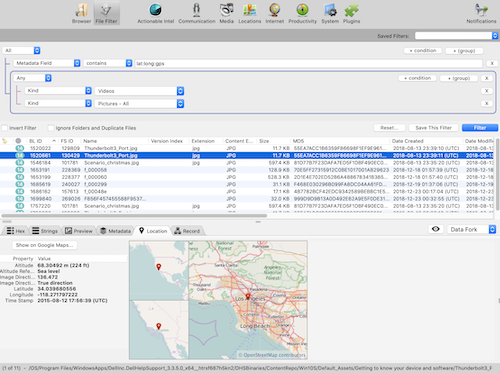Select Thunderbolt3_Port.jpg row 1520022
The image size is (500, 373).
247,148
